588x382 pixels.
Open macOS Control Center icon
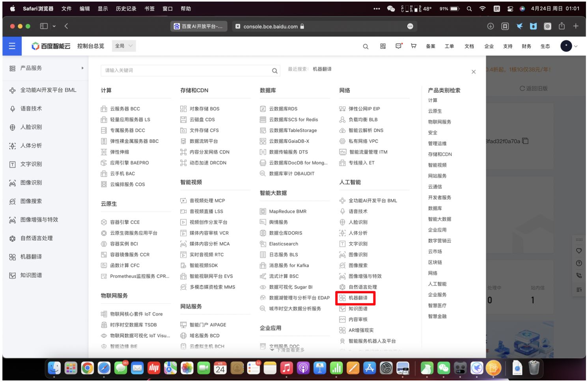point(510,9)
